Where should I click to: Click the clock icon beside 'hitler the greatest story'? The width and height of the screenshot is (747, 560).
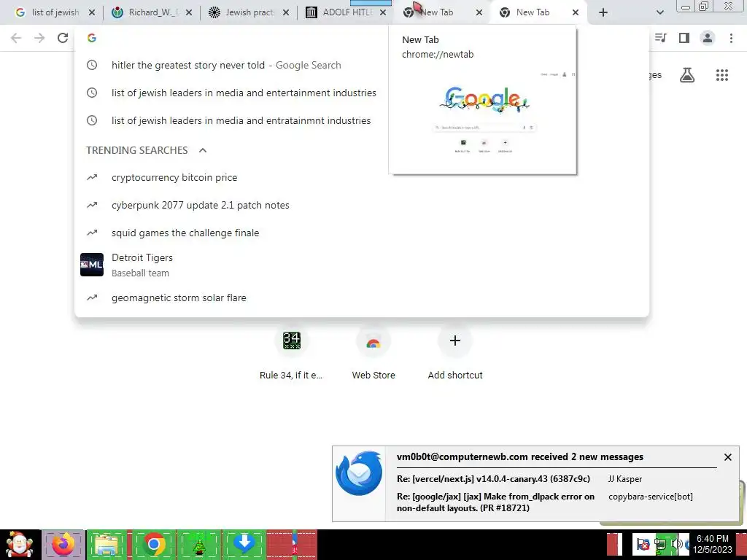92,65
